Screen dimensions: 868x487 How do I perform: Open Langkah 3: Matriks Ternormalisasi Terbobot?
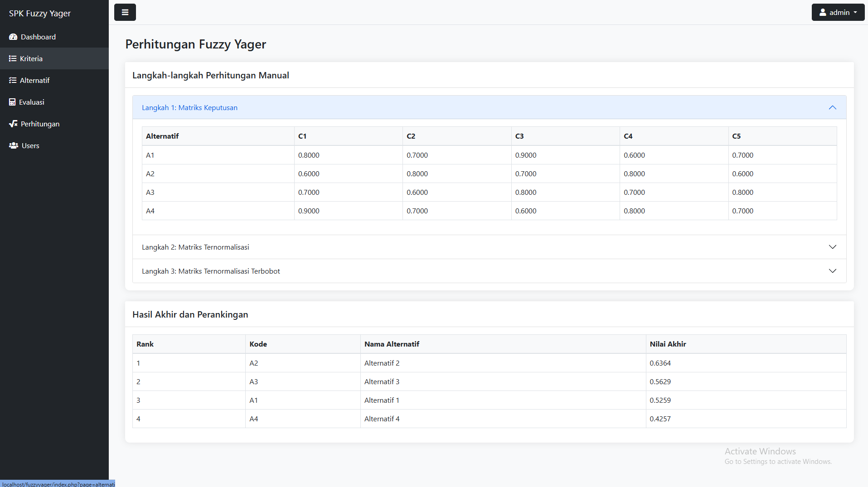point(489,271)
